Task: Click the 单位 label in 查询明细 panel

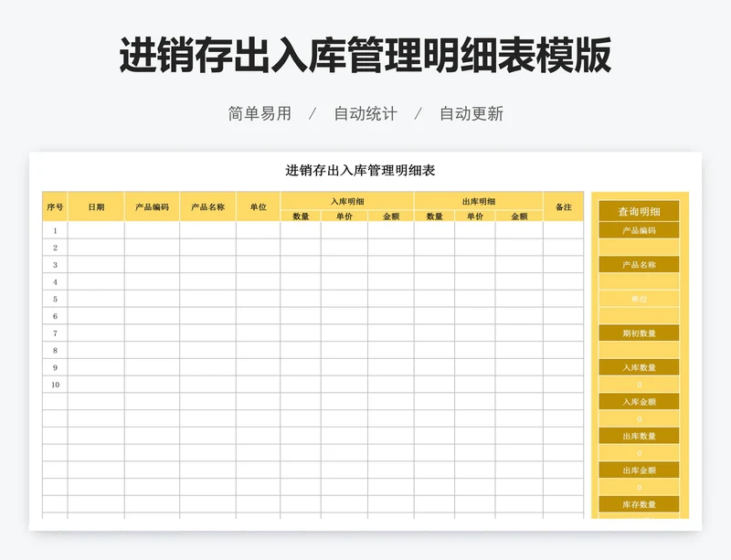Action: [x=639, y=299]
